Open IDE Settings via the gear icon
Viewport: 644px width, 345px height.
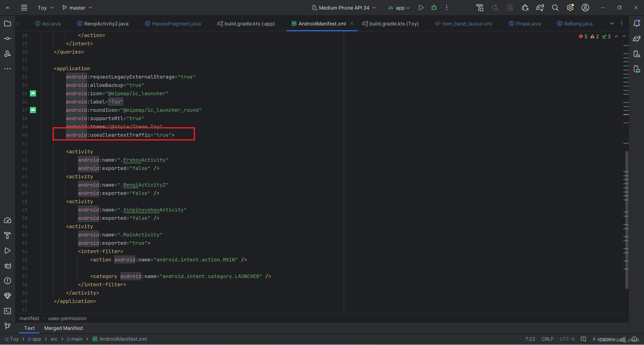pyautogui.click(x=570, y=8)
